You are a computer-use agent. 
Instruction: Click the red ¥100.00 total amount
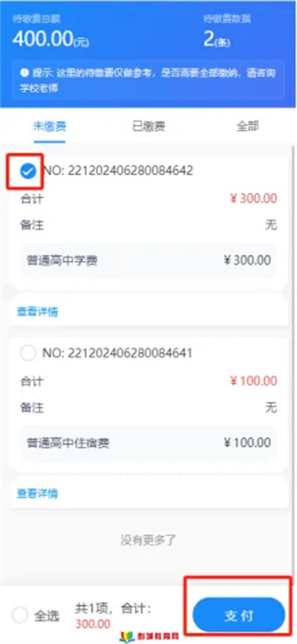coord(253,381)
